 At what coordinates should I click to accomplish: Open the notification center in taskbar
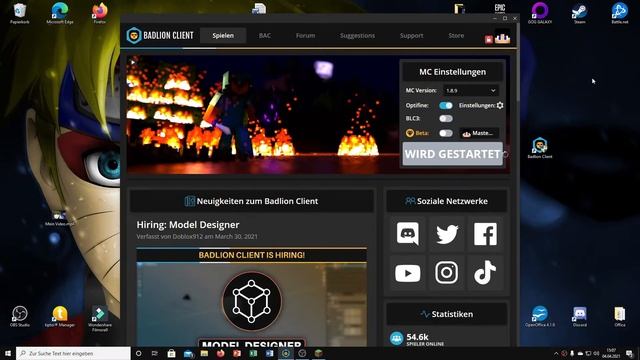pyautogui.click(x=630, y=353)
